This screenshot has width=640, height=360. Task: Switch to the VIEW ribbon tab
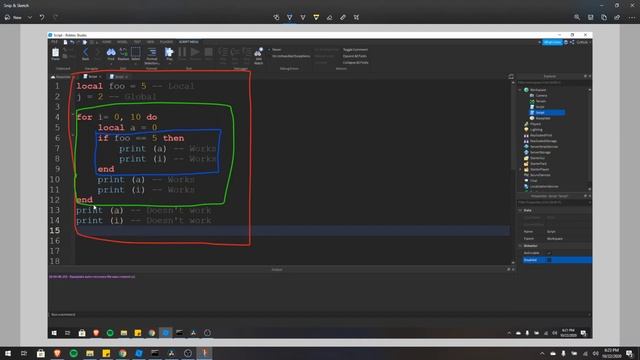pos(151,42)
